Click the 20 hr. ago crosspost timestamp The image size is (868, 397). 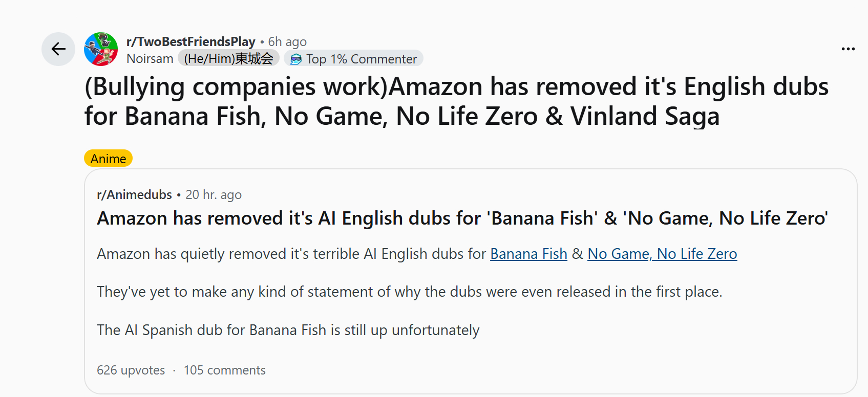214,195
